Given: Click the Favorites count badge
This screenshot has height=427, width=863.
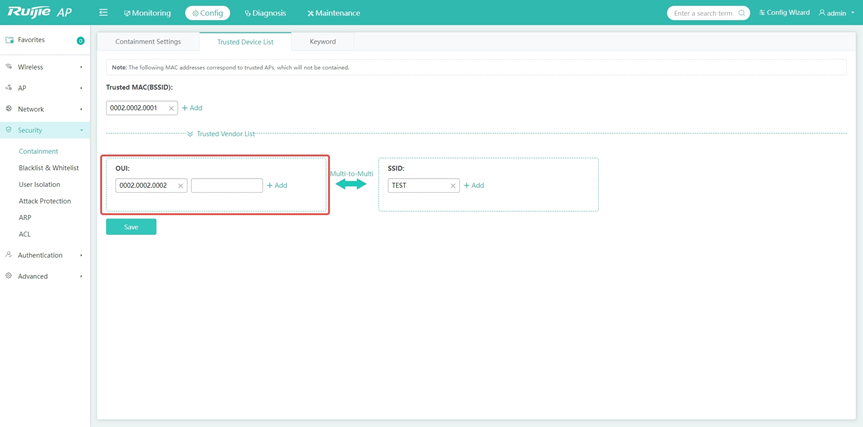Looking at the screenshot, I should (x=80, y=41).
